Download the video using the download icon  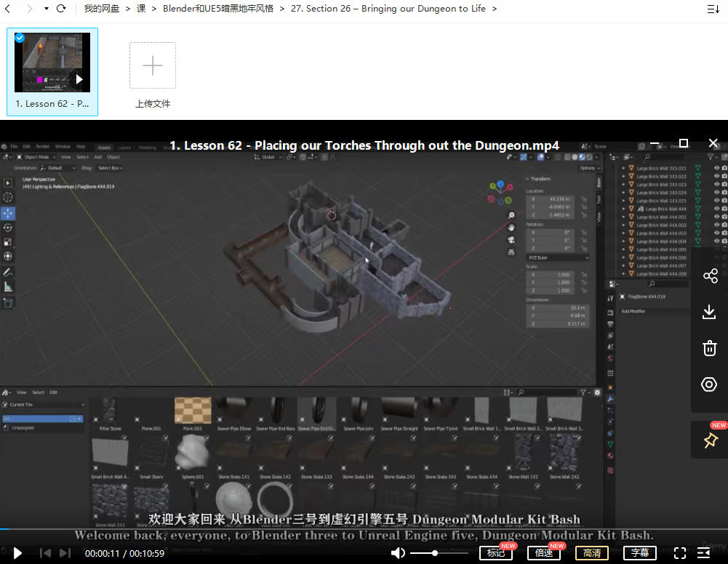pos(710,312)
